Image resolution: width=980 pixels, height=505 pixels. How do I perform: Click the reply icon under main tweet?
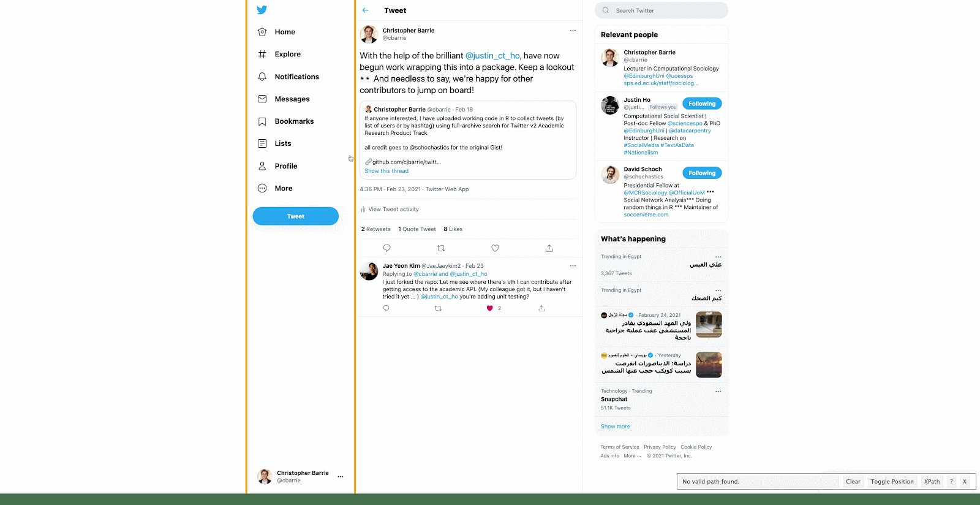[386, 248]
